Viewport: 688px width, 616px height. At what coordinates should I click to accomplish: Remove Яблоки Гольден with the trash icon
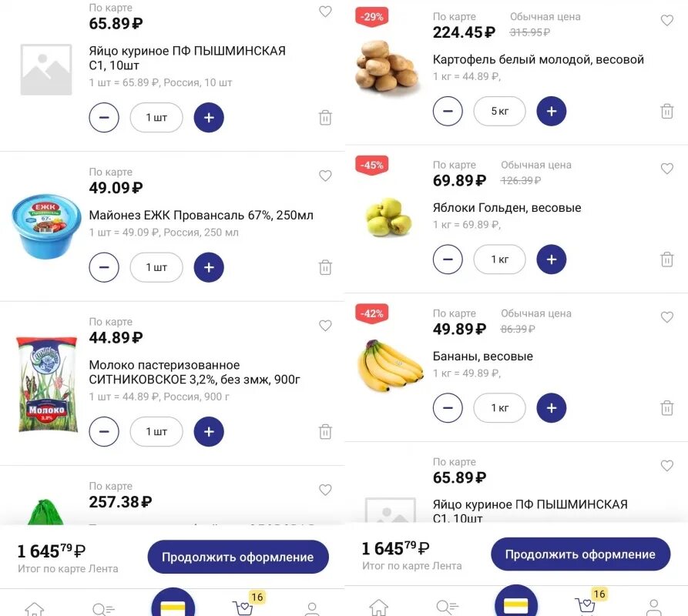click(x=667, y=259)
